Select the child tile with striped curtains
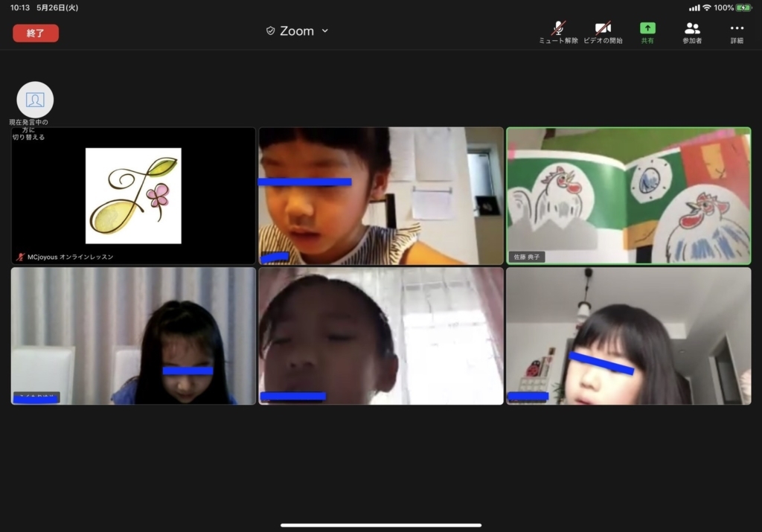 [133, 336]
